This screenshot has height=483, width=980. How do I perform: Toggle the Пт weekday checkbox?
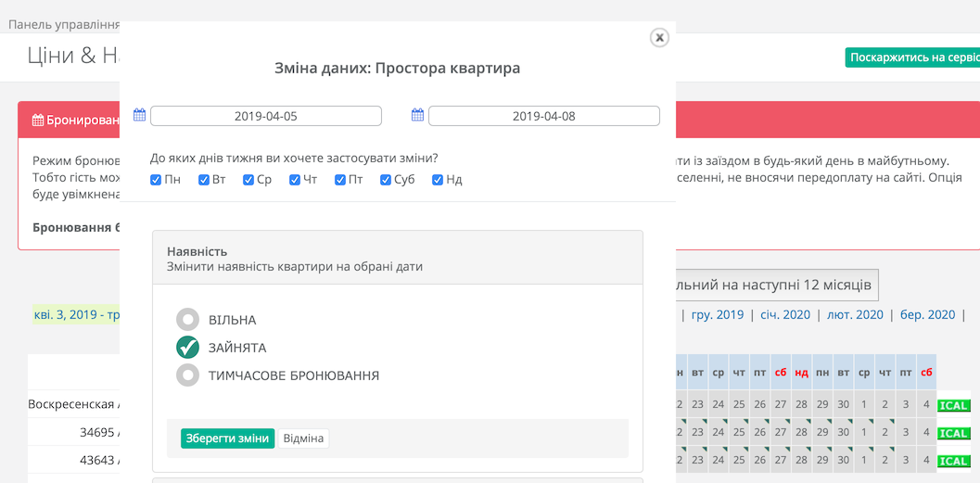(x=340, y=180)
